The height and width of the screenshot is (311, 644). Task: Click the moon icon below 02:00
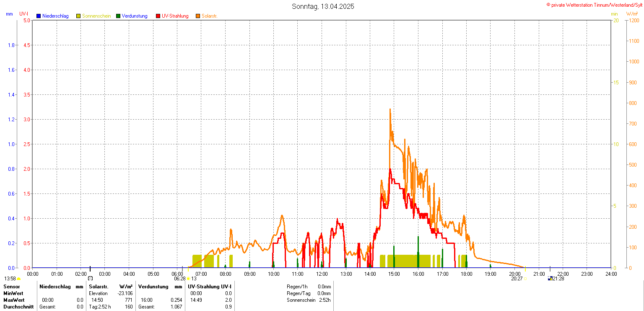coord(90,278)
